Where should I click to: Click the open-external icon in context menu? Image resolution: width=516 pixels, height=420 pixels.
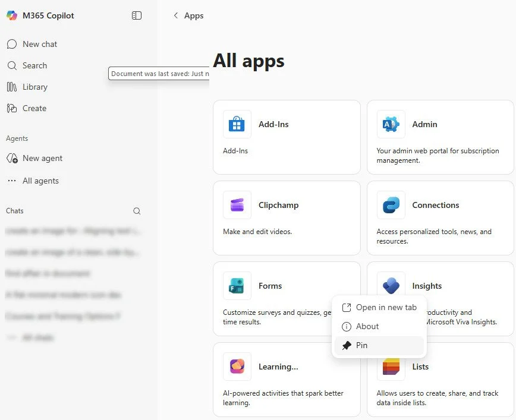pos(347,308)
